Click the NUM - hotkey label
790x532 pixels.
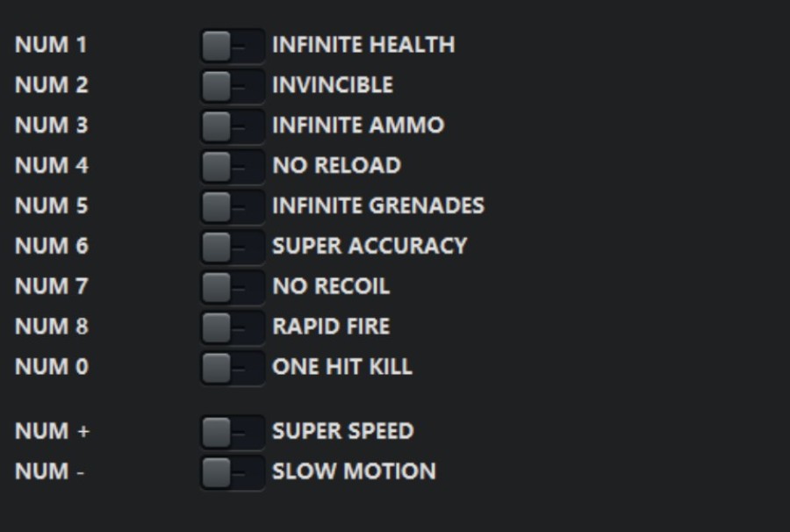[x=49, y=472]
